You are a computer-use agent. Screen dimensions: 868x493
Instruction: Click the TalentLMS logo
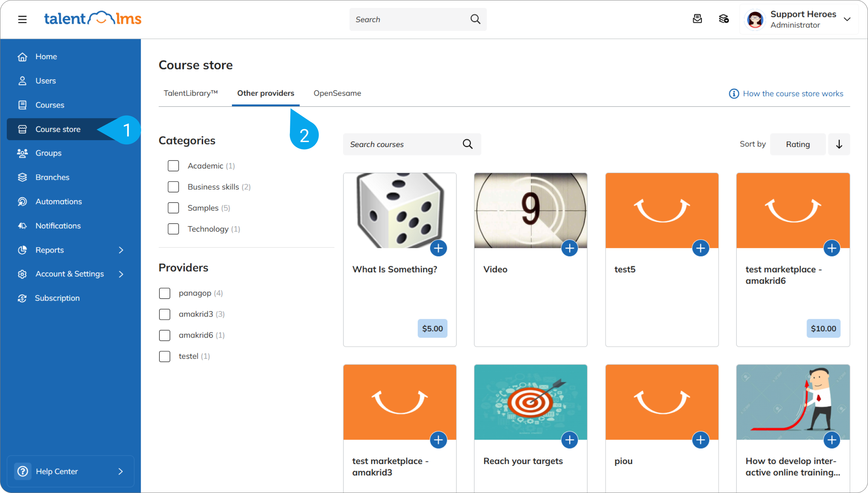pos(93,18)
